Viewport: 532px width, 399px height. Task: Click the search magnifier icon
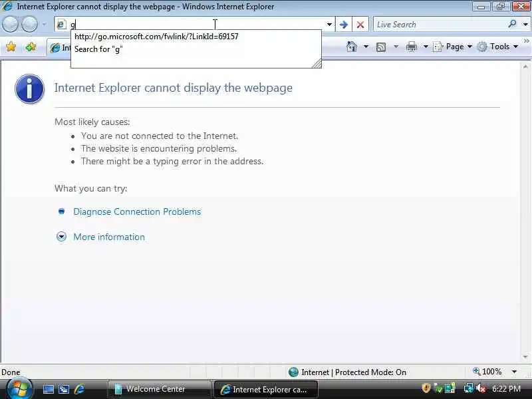(x=512, y=24)
